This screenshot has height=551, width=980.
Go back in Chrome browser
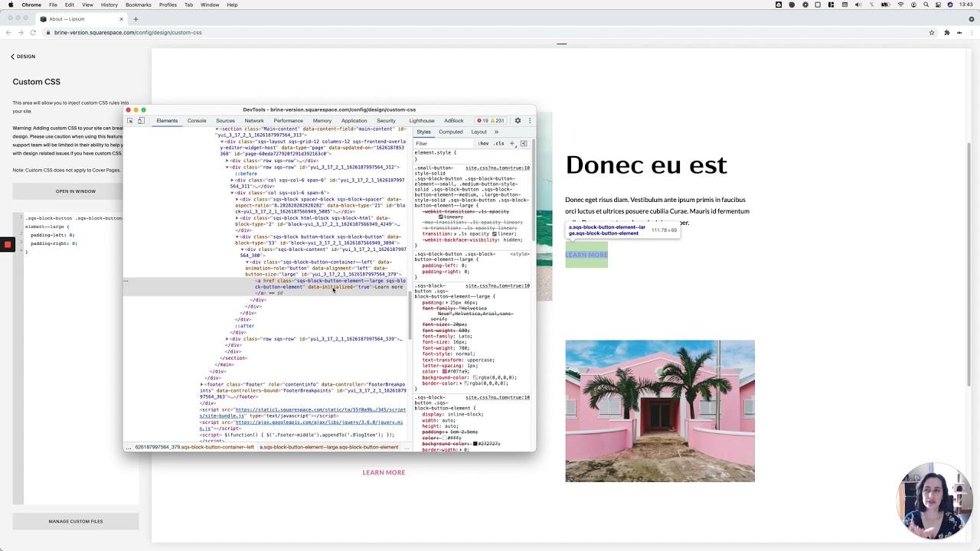pos(8,32)
